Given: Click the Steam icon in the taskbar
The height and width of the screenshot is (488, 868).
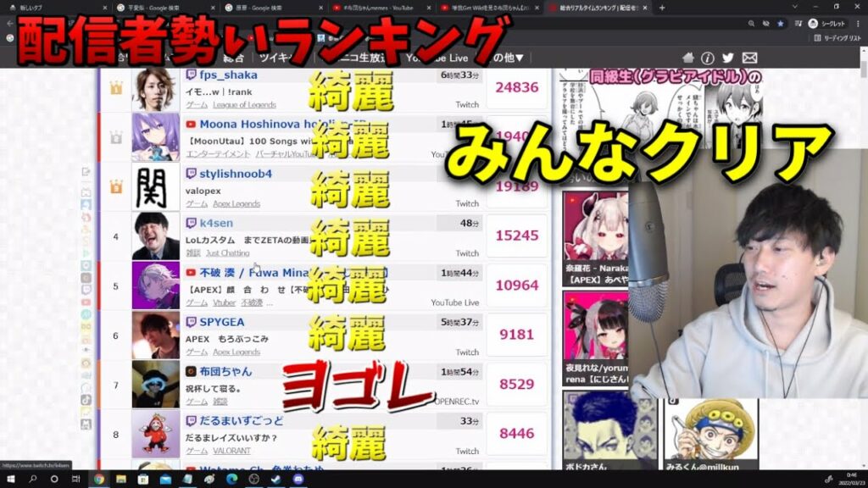Looking at the screenshot, I should pyautogui.click(x=275, y=479).
